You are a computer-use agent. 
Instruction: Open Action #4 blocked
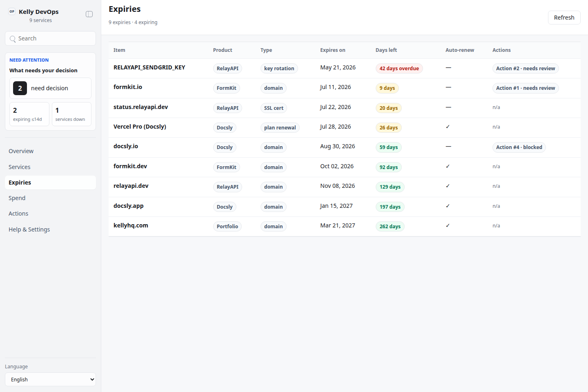point(519,147)
